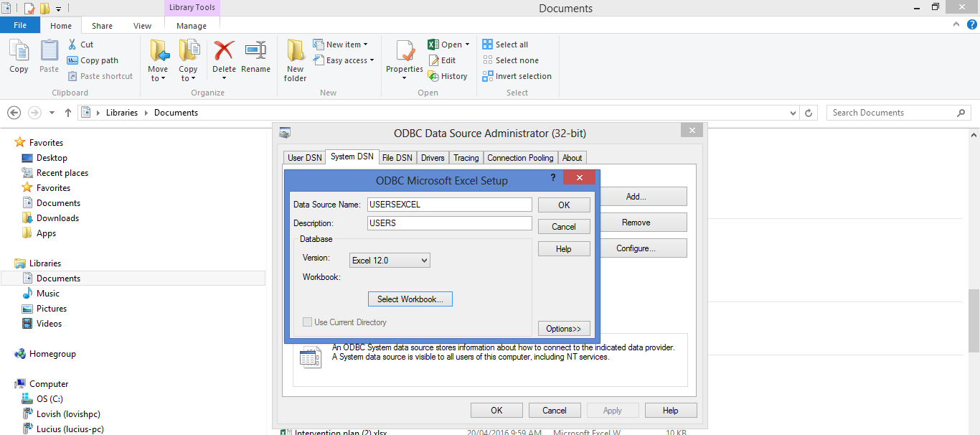The height and width of the screenshot is (435, 980).
Task: Click the Explorer Help question mark icon
Action: coord(971,24)
